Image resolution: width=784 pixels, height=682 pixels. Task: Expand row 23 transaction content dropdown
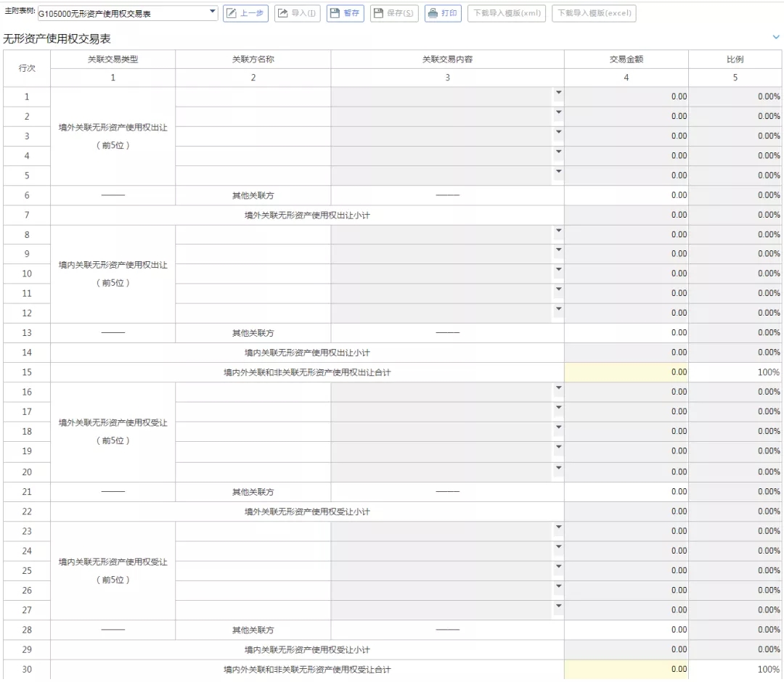tap(558, 527)
